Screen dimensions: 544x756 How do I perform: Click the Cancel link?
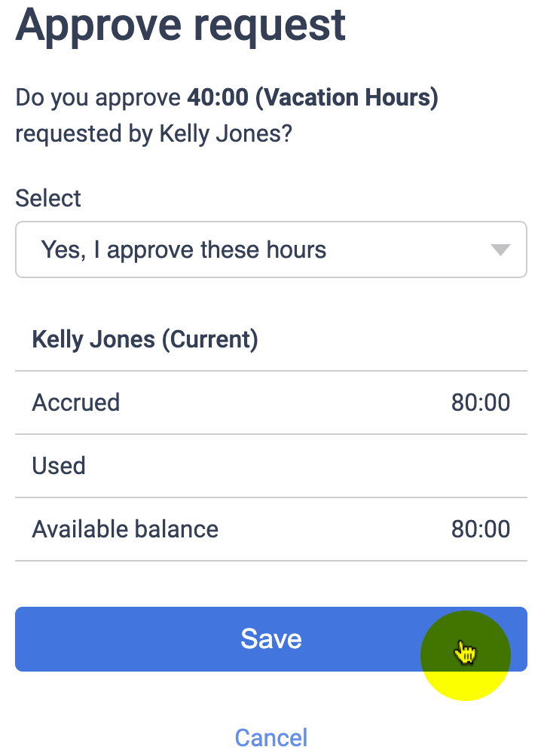pyautogui.click(x=271, y=737)
